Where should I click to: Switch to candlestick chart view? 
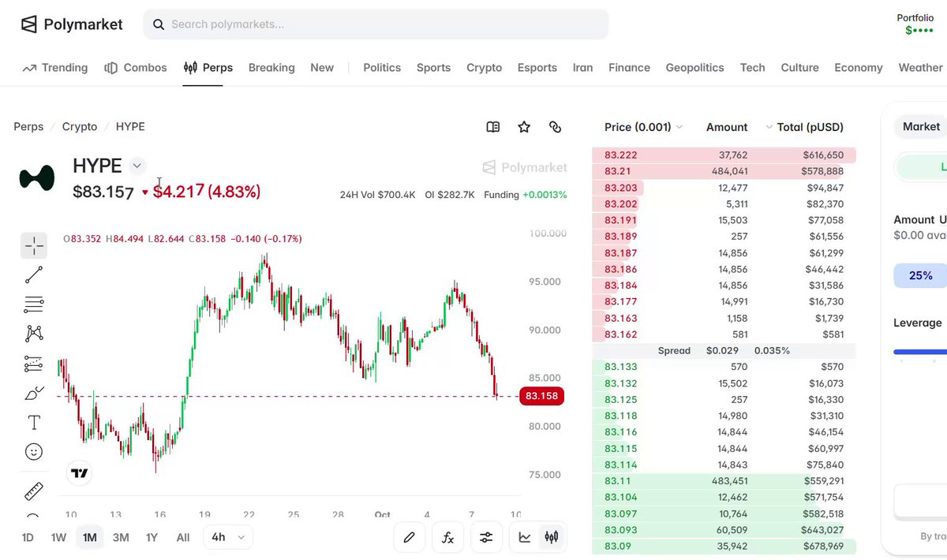[552, 538]
